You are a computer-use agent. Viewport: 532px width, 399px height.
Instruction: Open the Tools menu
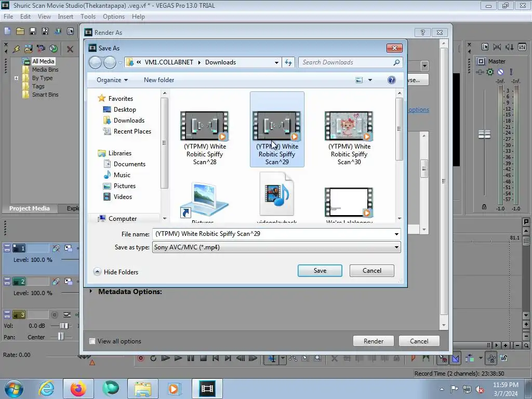pyautogui.click(x=88, y=17)
